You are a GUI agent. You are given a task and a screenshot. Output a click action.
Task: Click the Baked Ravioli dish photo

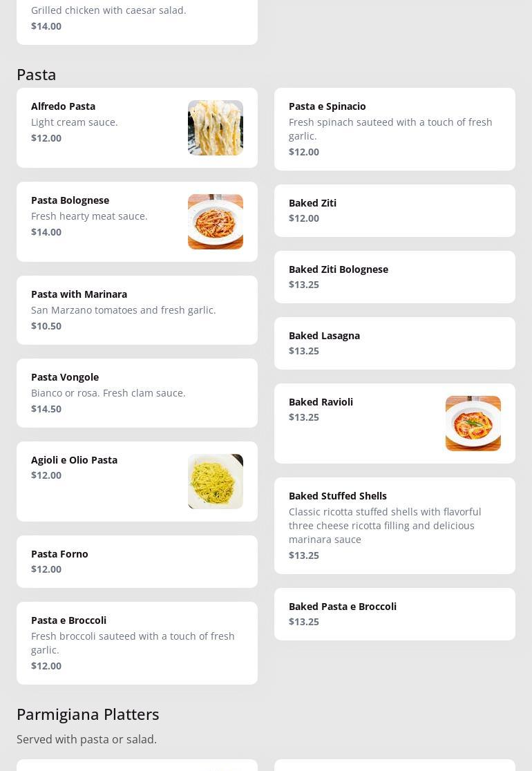[473, 423]
